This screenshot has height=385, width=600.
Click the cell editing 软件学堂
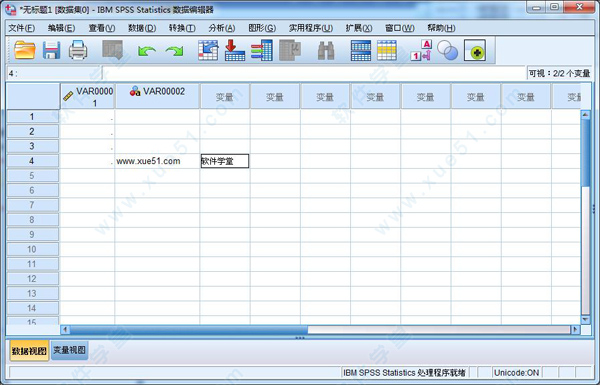tap(225, 161)
